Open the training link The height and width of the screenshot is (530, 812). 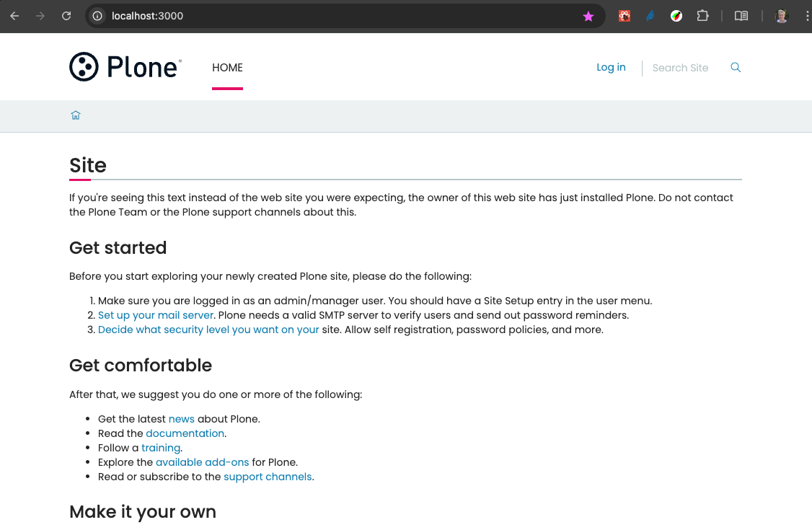pos(161,449)
